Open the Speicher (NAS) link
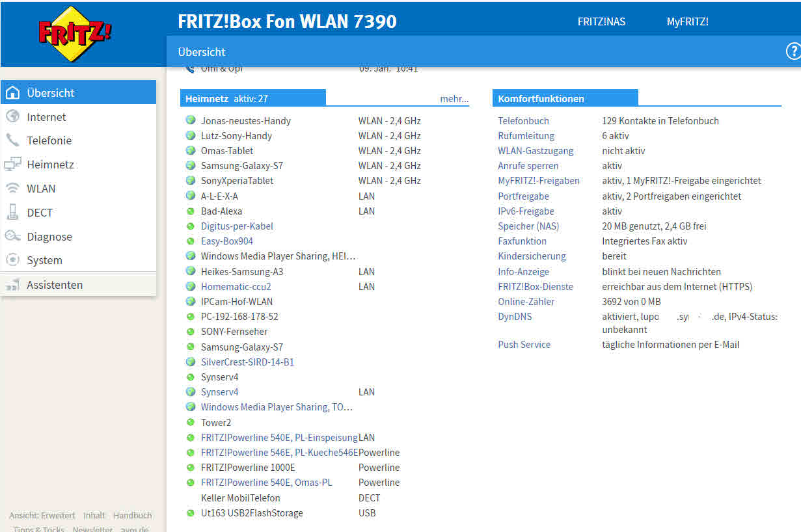 pyautogui.click(x=528, y=226)
